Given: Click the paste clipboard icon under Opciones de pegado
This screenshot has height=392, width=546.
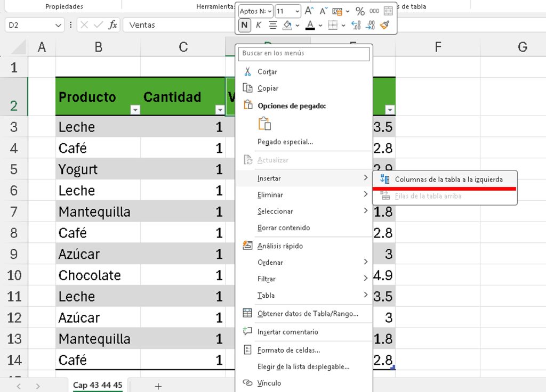Looking at the screenshot, I should click(x=264, y=124).
